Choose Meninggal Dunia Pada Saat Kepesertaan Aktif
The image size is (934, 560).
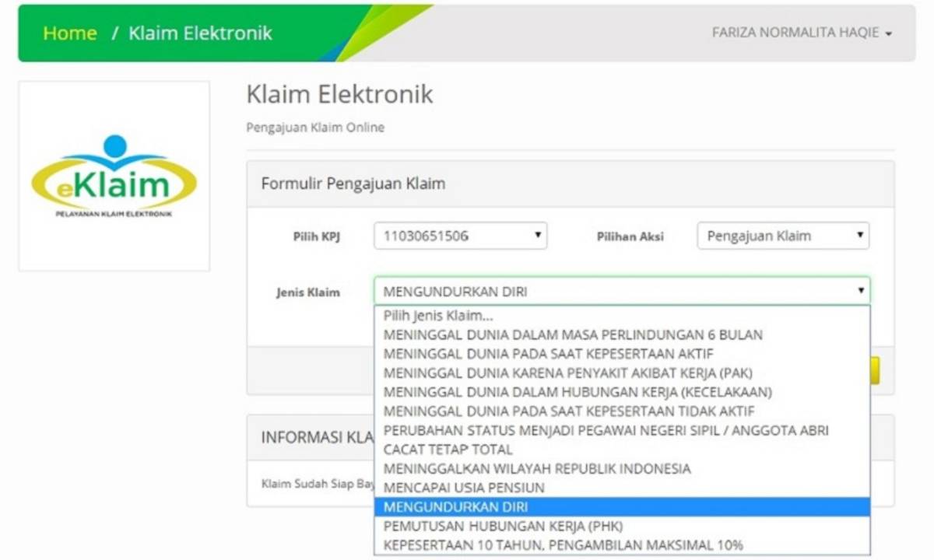[x=548, y=354]
